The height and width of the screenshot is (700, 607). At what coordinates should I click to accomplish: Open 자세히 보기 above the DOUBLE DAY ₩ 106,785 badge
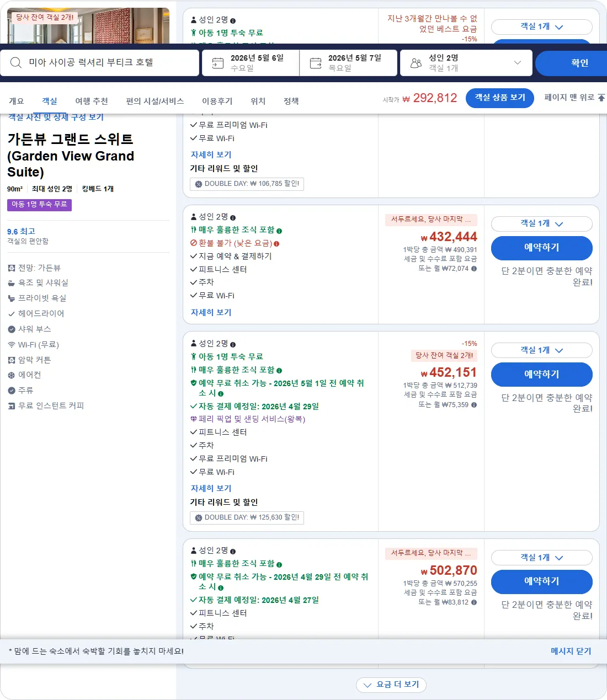211,155
